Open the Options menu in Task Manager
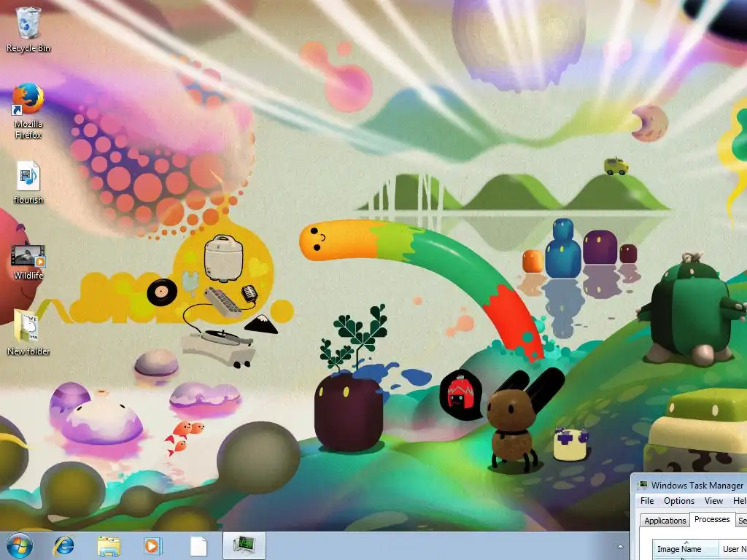 point(679,501)
